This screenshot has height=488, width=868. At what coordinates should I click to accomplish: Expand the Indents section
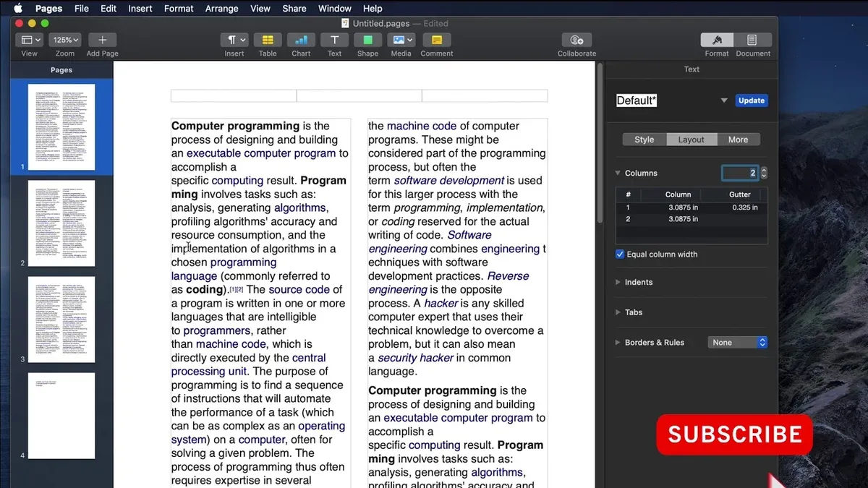[618, 282]
